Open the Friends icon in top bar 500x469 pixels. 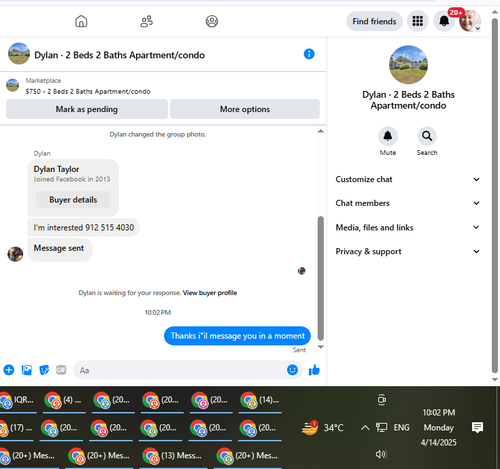[x=146, y=21]
